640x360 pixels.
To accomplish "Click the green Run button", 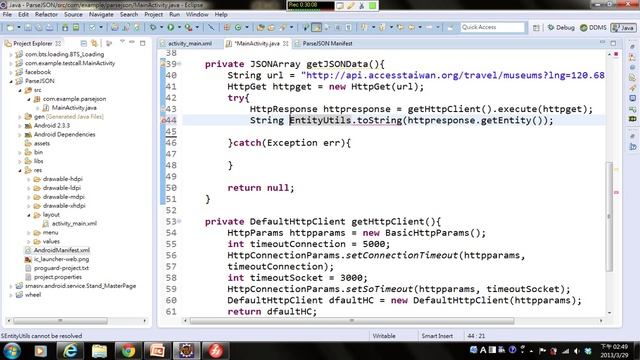I will point(171,28).
